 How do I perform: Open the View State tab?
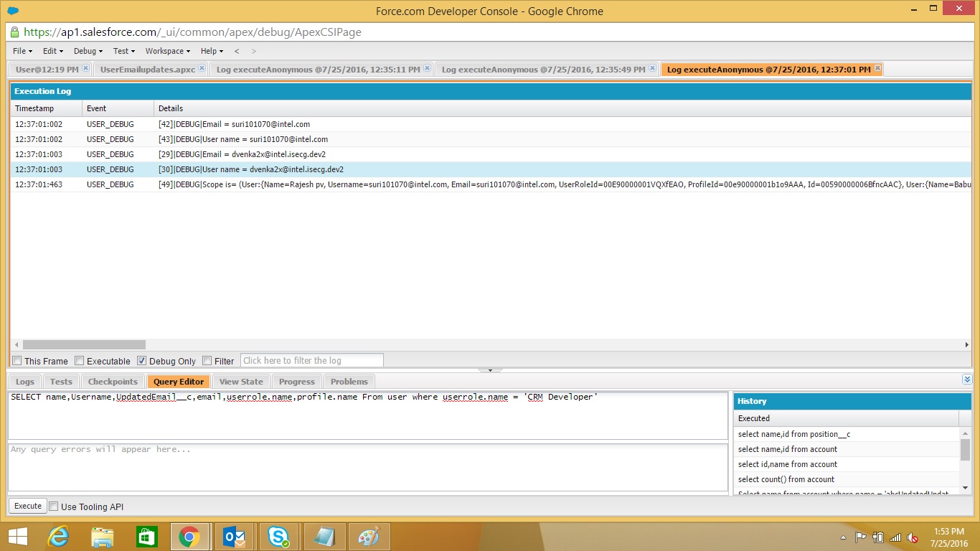point(241,382)
